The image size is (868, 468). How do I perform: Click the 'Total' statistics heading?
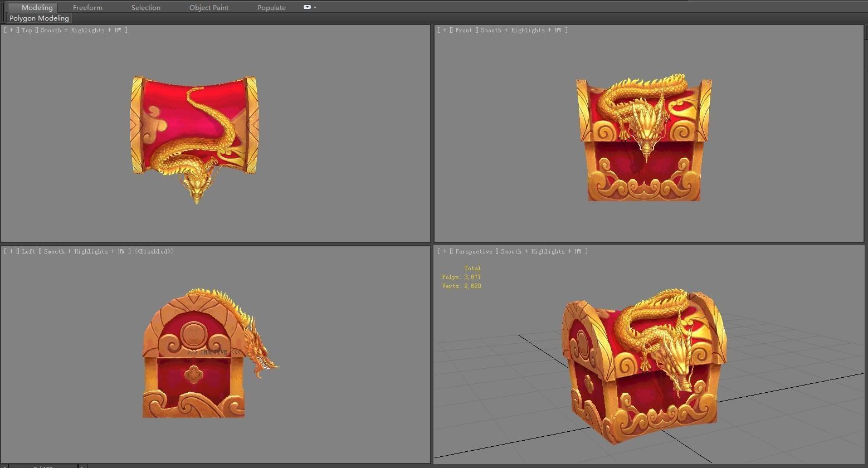pyautogui.click(x=472, y=268)
